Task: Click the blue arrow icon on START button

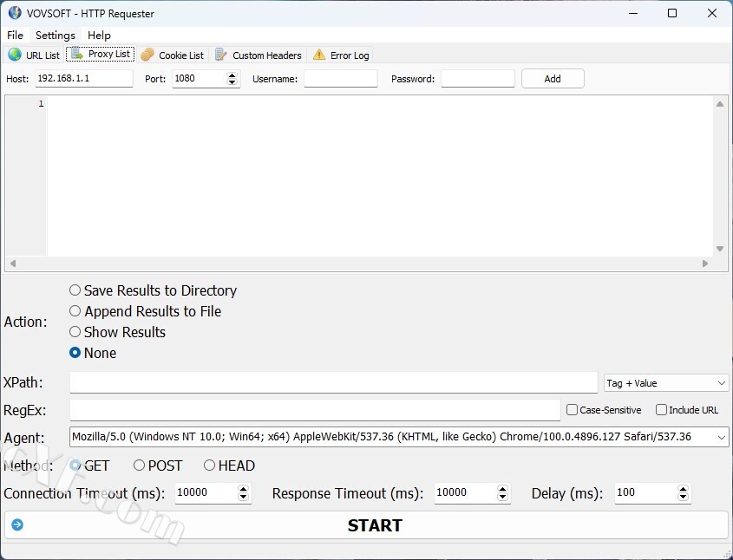Action: 17,525
